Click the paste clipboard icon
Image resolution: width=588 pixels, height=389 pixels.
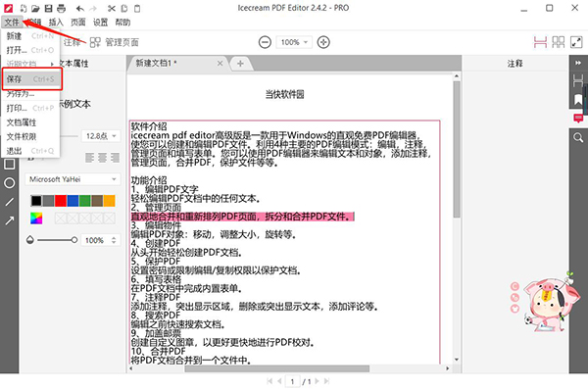(x=137, y=8)
